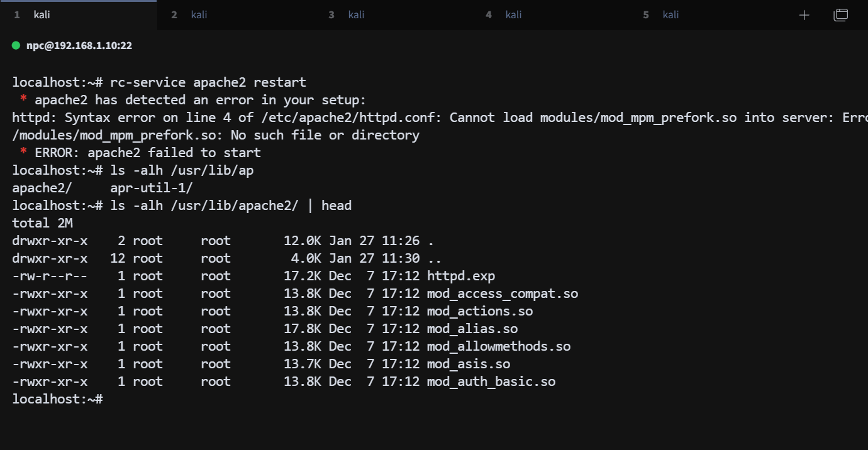Switch to the second kali tab
Image resolution: width=868 pixels, height=450 pixels.
(199, 14)
